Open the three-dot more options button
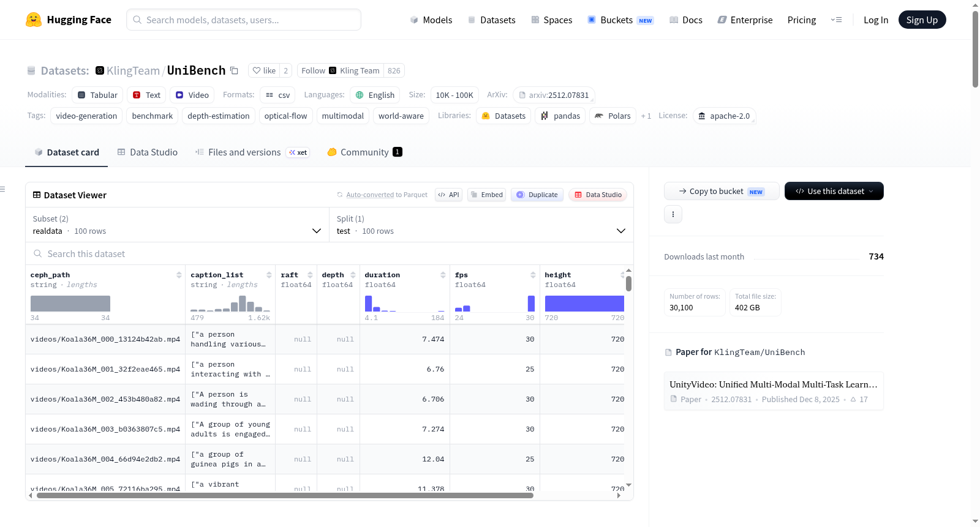 (673, 214)
